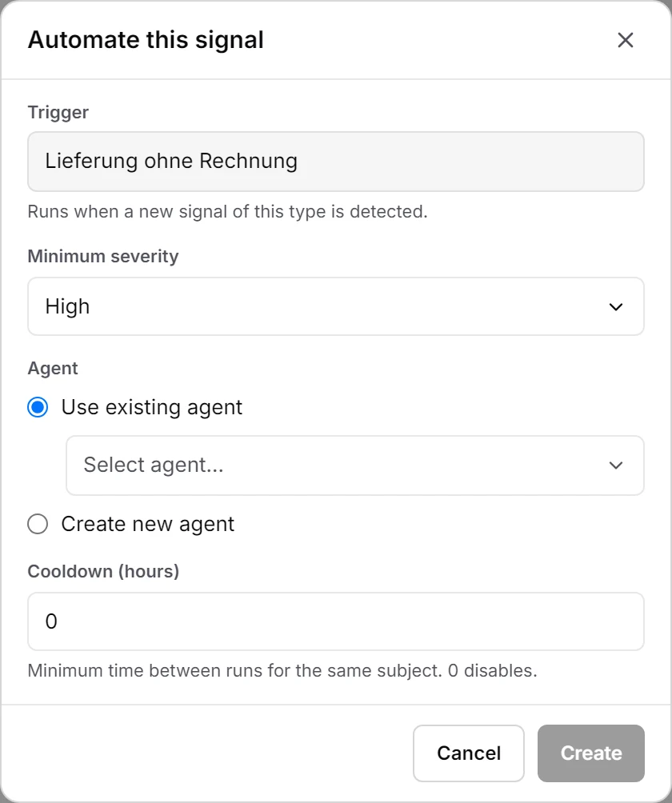Click the Cancel button
The height and width of the screenshot is (803, 672).
(x=469, y=753)
